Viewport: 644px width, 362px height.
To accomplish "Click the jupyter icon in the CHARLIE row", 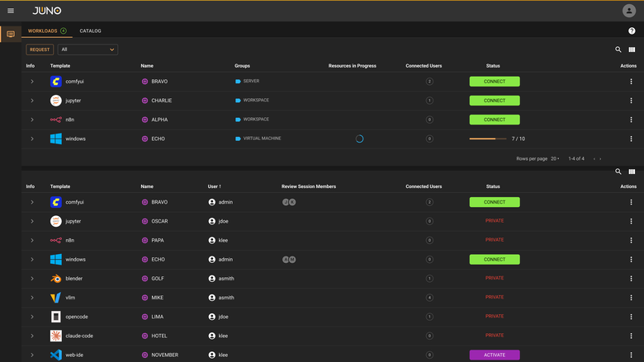I will pyautogui.click(x=56, y=101).
